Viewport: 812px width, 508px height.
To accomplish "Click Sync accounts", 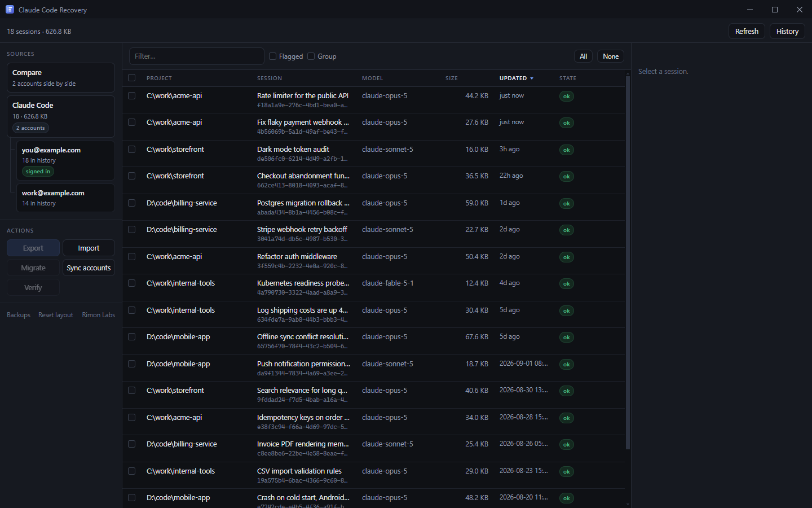I will coord(89,268).
